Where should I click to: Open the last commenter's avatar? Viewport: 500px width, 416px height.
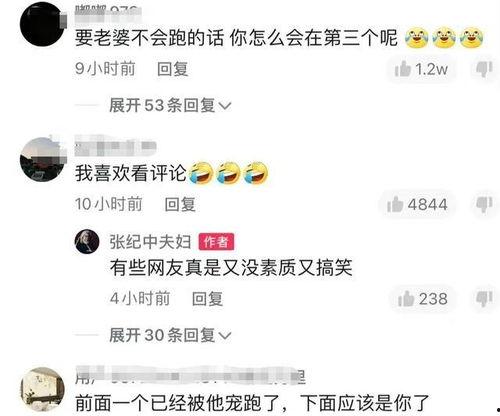(x=42, y=390)
